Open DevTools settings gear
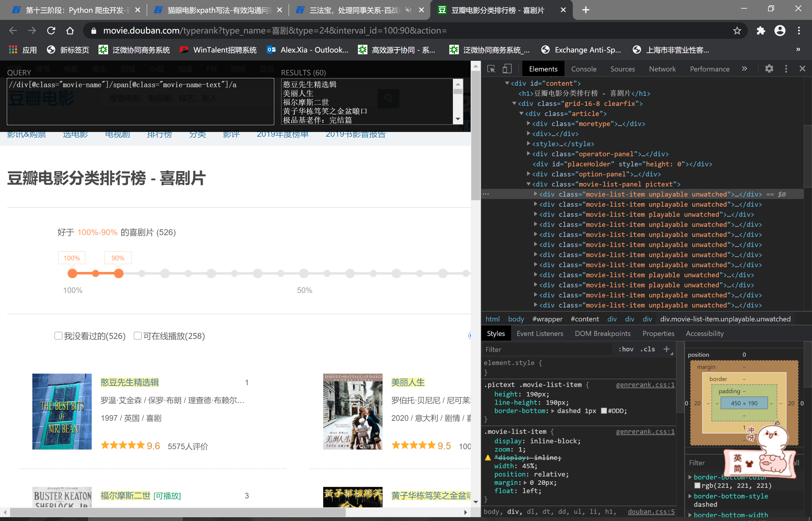812x521 pixels. tap(769, 69)
